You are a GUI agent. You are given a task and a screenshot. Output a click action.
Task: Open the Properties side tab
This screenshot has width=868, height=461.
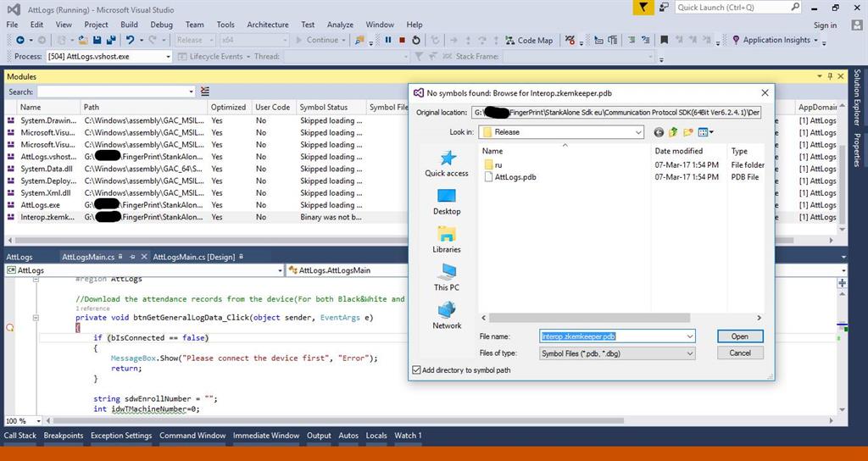click(857, 150)
